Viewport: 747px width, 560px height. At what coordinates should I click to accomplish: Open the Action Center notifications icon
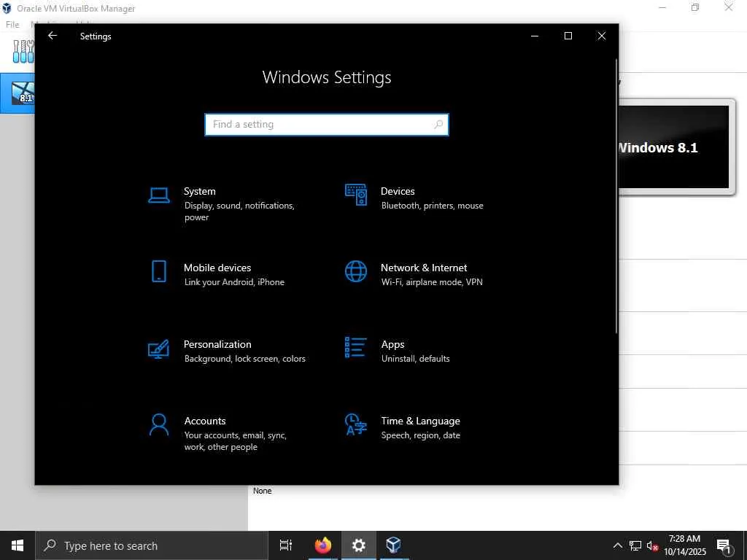click(724, 546)
